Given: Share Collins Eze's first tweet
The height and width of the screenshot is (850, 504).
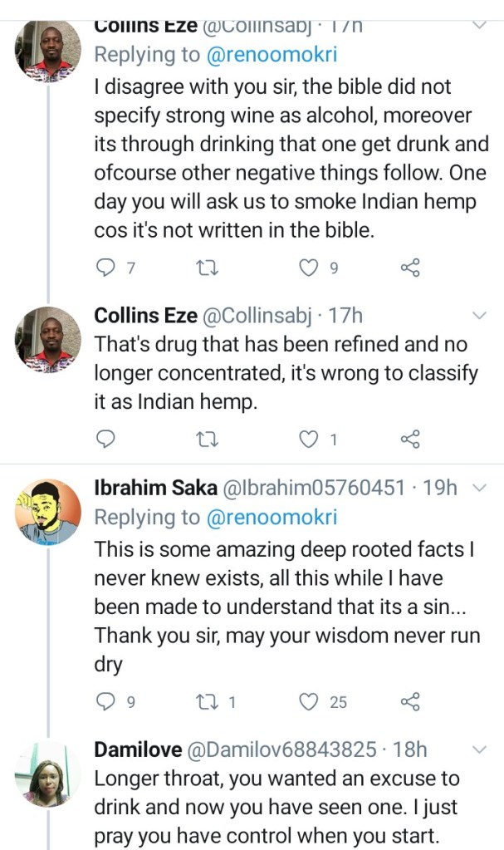Looking at the screenshot, I should pos(410,268).
